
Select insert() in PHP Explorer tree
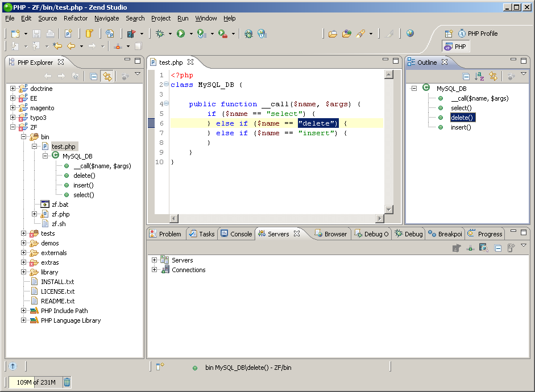[83, 185]
